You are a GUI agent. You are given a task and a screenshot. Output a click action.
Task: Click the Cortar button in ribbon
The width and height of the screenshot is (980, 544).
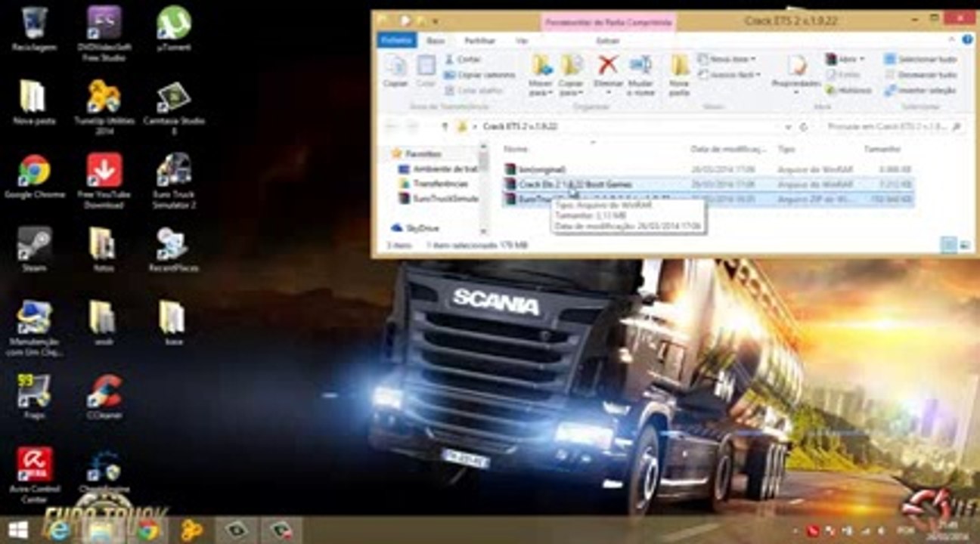point(464,59)
